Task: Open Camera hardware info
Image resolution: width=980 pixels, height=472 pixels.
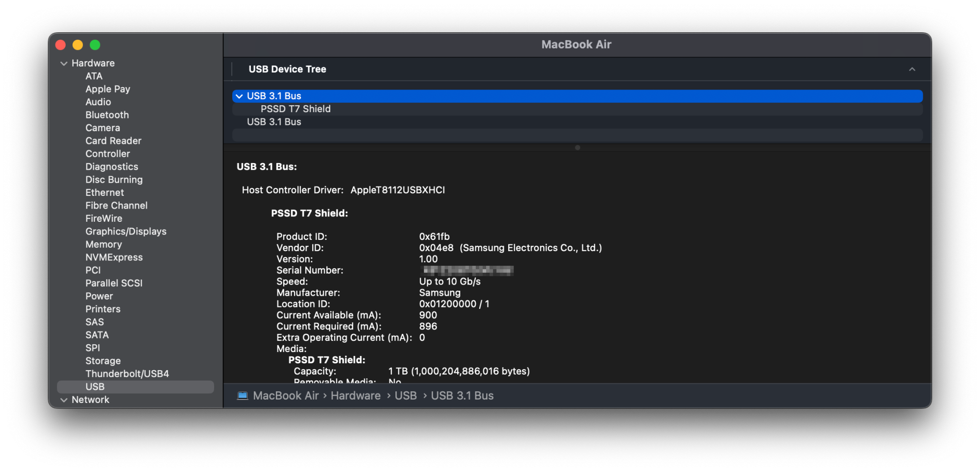Action: point(103,128)
